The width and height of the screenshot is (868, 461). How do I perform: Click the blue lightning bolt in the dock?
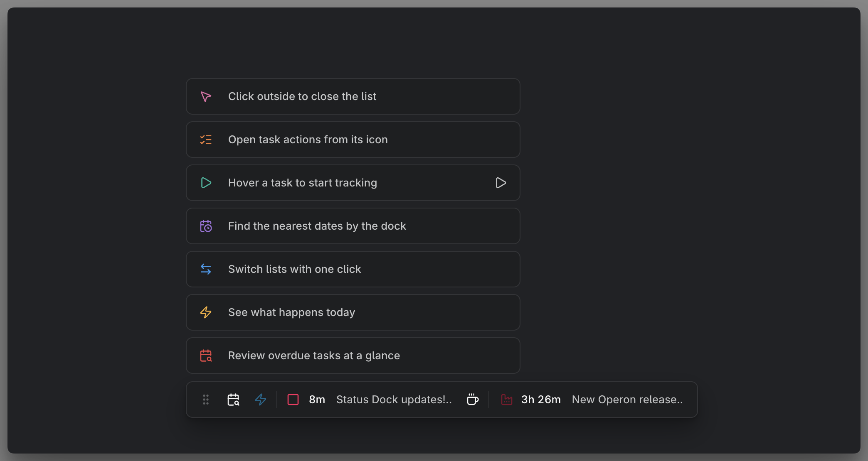tap(261, 400)
